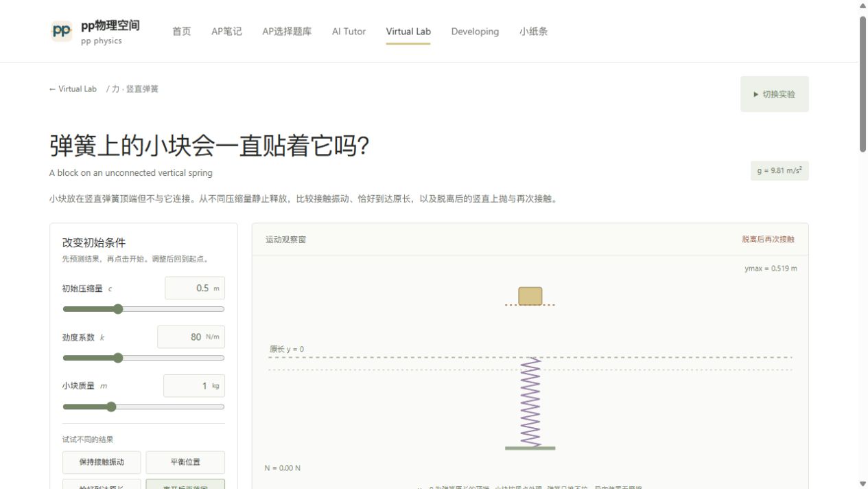Click the N = 0.00 N readout
Image resolution: width=868 pixels, height=489 pixels.
[x=283, y=468]
